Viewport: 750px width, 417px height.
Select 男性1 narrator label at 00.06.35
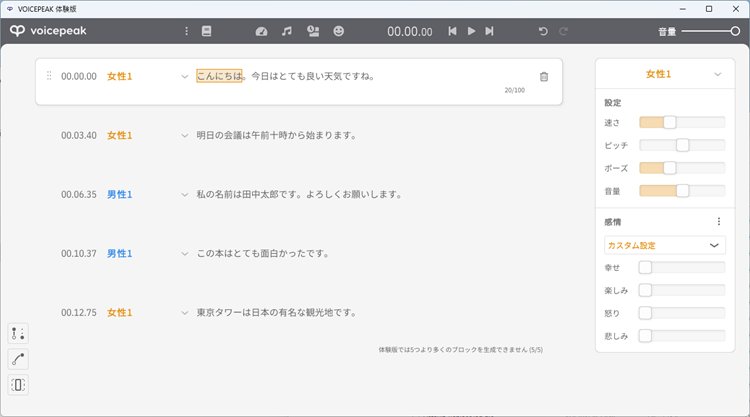coord(120,194)
